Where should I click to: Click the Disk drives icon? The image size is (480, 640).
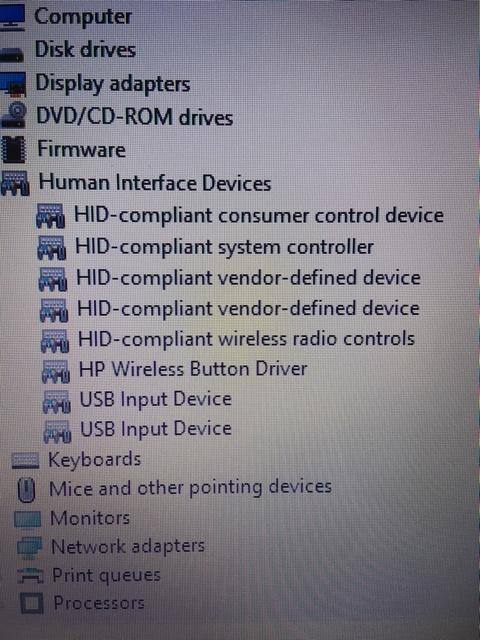point(11,54)
